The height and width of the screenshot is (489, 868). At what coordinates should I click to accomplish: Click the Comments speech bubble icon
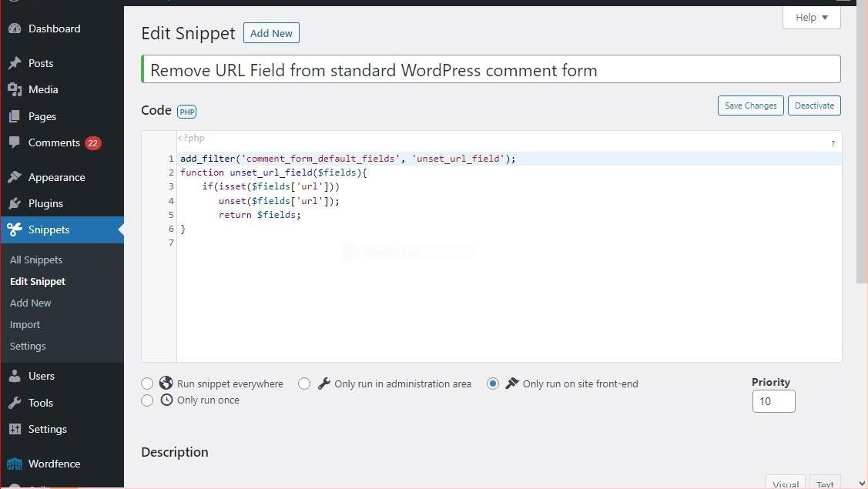pos(15,142)
